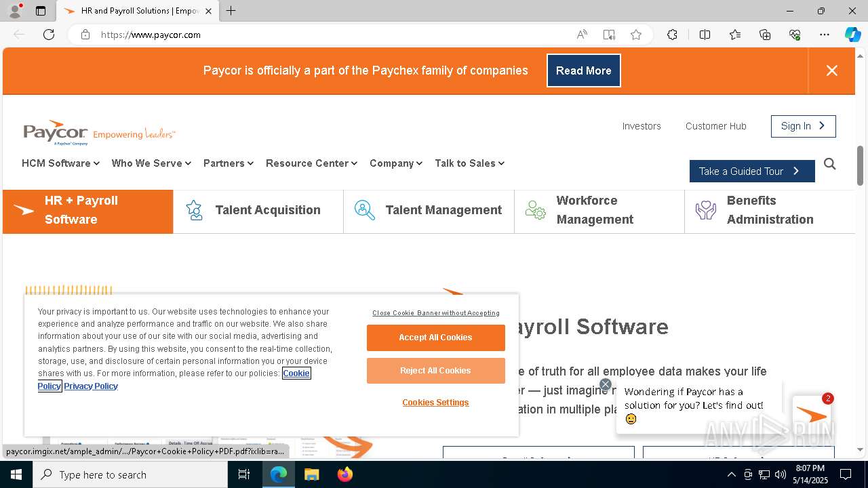This screenshot has height=488, width=868.
Task: Open the Customer Hub link
Action: (715, 126)
